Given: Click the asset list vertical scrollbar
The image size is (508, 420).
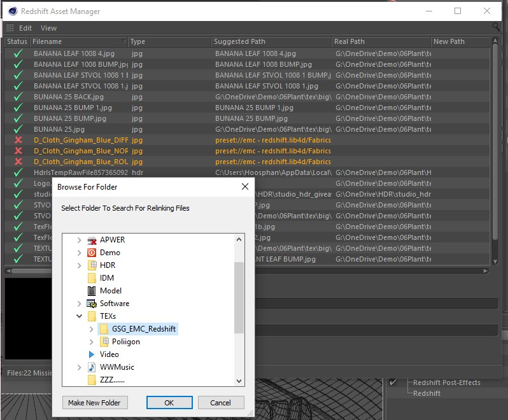Looking at the screenshot, I should [x=495, y=143].
